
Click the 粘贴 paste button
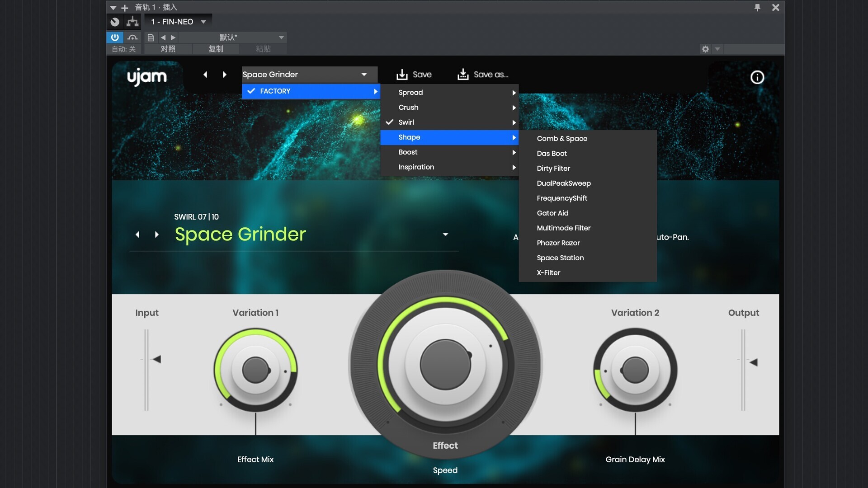coord(263,49)
